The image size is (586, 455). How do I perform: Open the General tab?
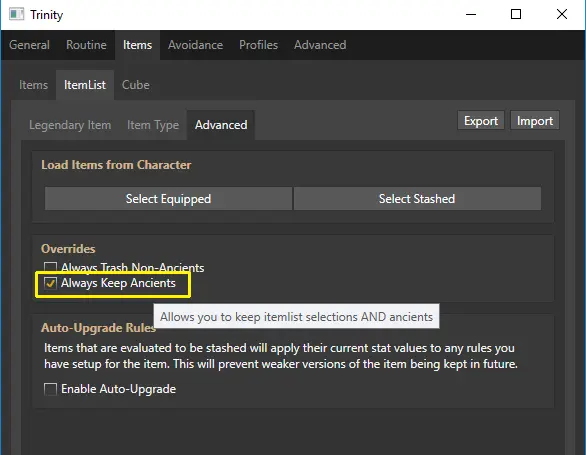[30, 45]
